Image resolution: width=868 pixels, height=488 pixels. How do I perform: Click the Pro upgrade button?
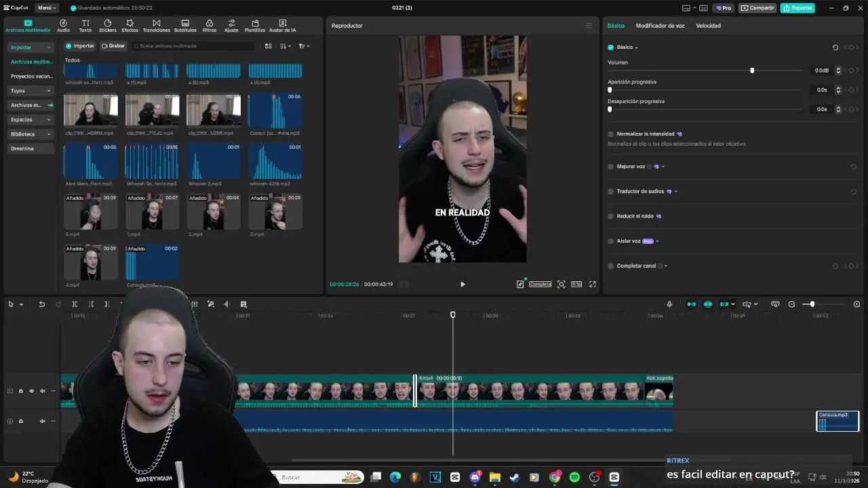pyautogui.click(x=723, y=8)
